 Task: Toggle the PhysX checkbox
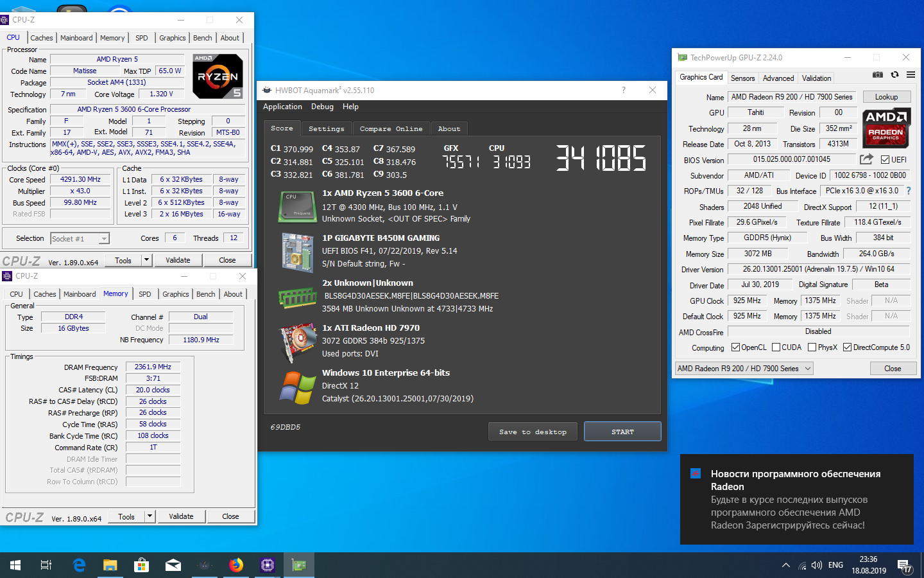click(812, 347)
